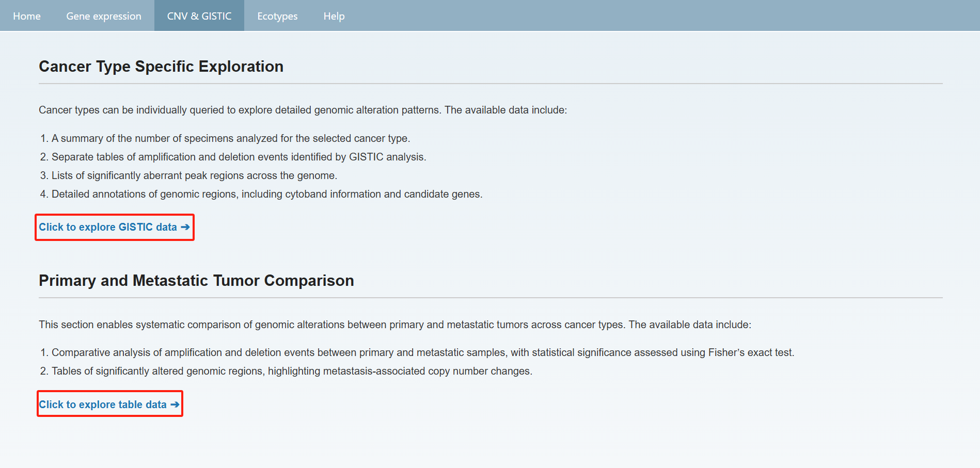Click divider line under Cancer Type heading
Viewport: 980px width, 468px height.
[491, 84]
